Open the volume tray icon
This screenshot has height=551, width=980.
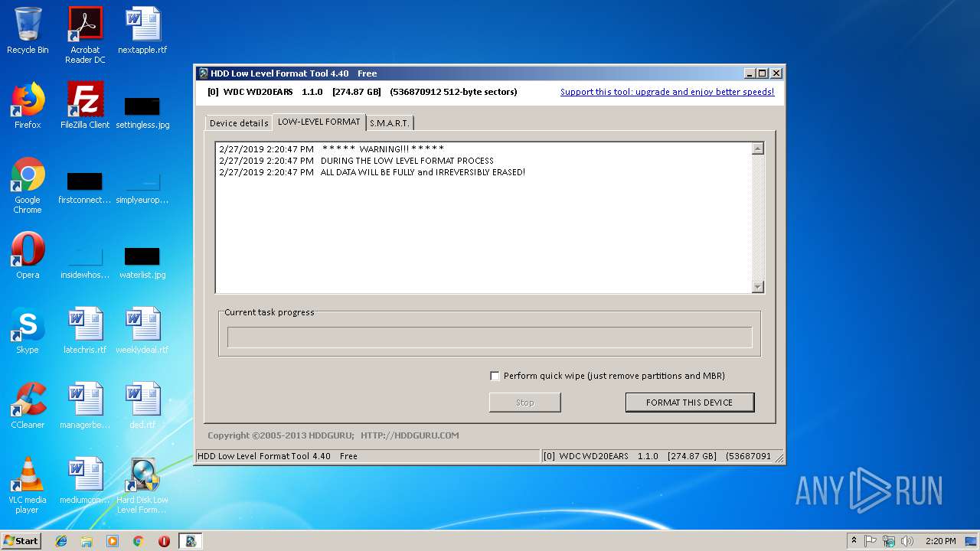[907, 541]
